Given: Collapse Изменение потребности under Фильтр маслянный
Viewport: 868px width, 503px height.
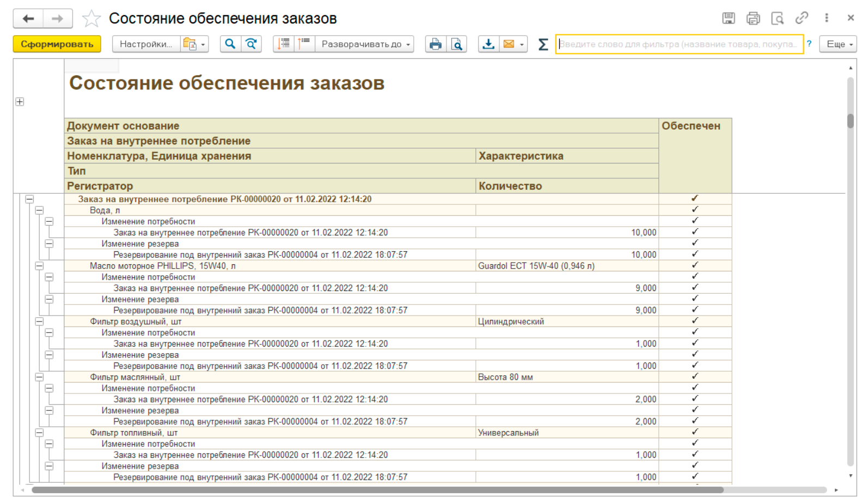Looking at the screenshot, I should click(x=49, y=389).
